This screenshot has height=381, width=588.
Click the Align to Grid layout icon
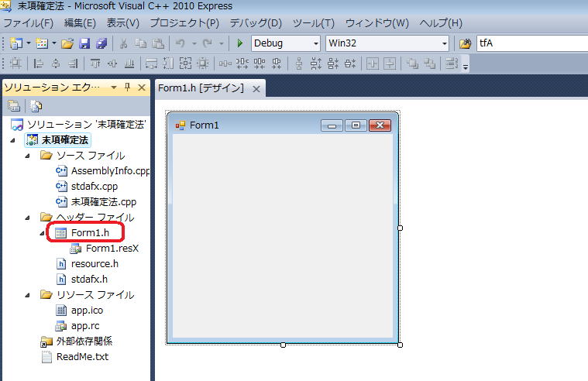tap(15, 63)
